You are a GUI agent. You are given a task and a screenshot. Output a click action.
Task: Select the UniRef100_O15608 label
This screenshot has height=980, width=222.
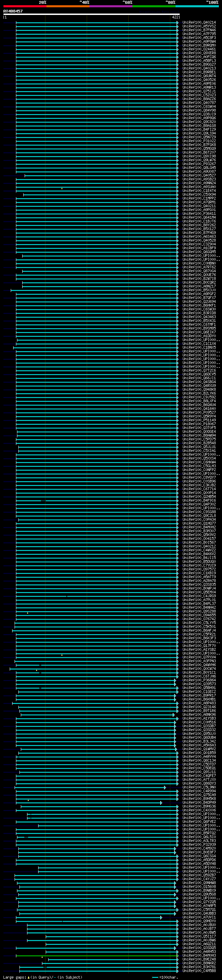tap(199, 886)
